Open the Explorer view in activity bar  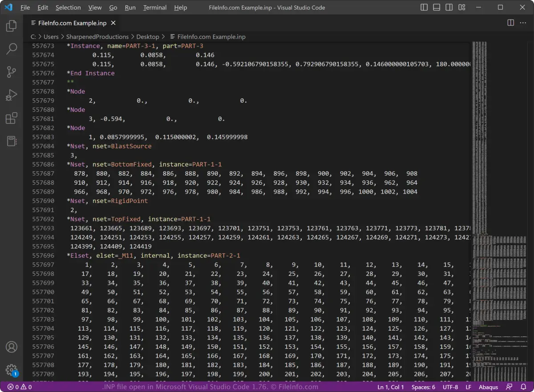tap(12, 26)
